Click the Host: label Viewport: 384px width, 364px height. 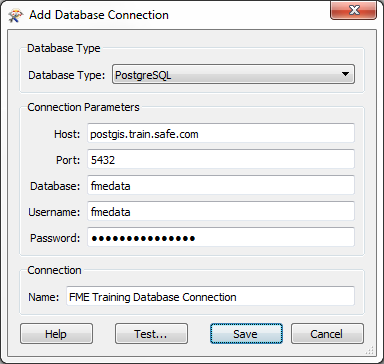[67, 134]
